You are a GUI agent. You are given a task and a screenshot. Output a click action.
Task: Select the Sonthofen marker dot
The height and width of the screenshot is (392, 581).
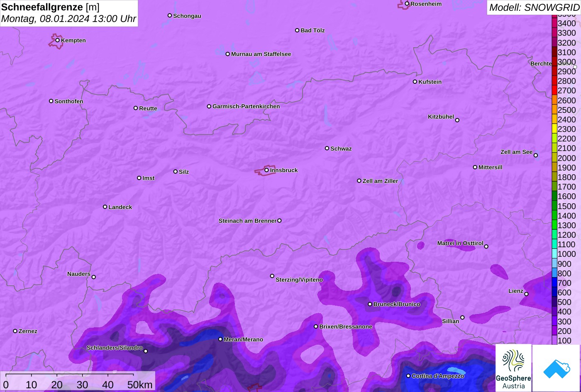coord(51,101)
